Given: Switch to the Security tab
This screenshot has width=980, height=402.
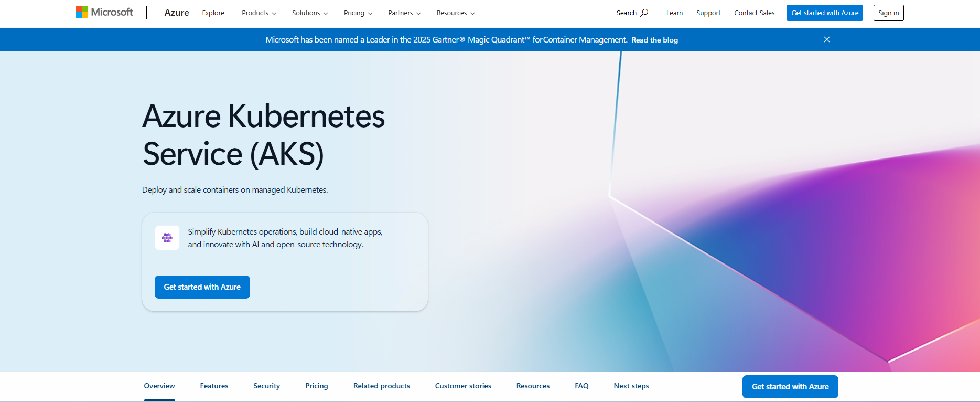Looking at the screenshot, I should click(x=266, y=386).
